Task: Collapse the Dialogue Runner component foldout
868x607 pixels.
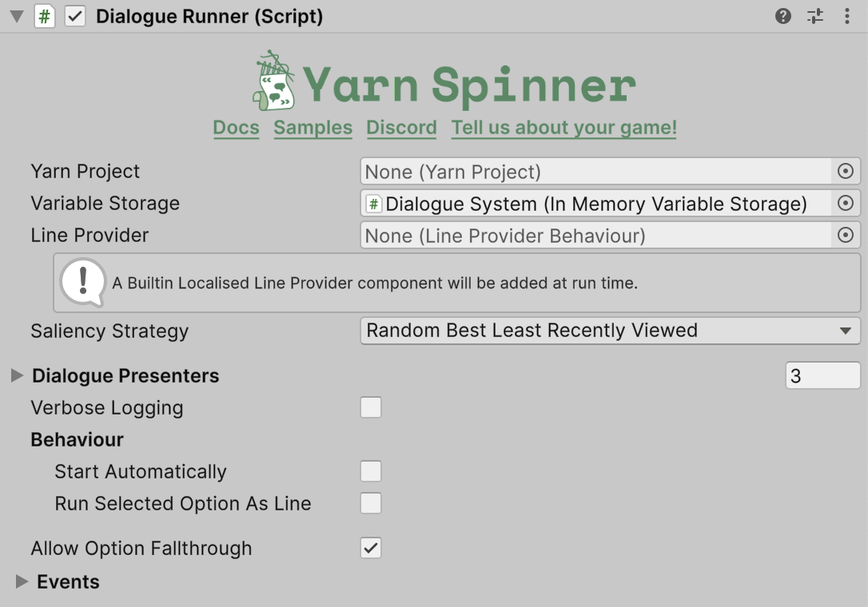Action: (16, 17)
